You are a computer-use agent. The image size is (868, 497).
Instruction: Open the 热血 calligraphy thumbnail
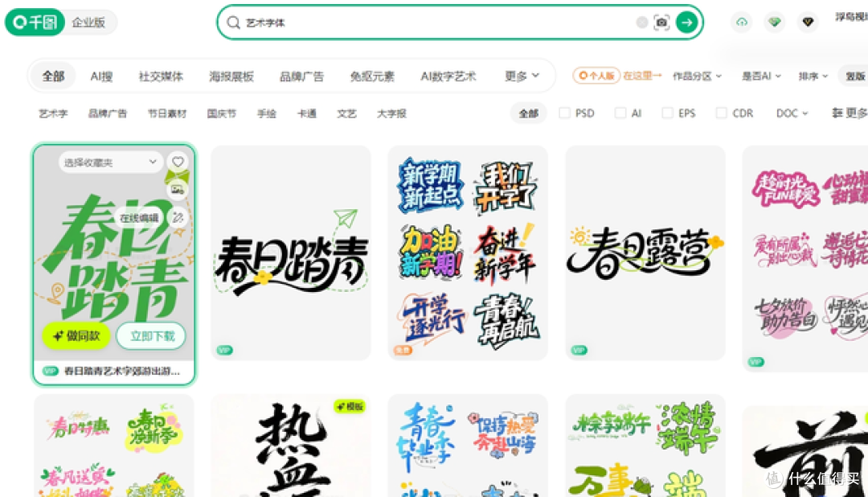pos(291,446)
